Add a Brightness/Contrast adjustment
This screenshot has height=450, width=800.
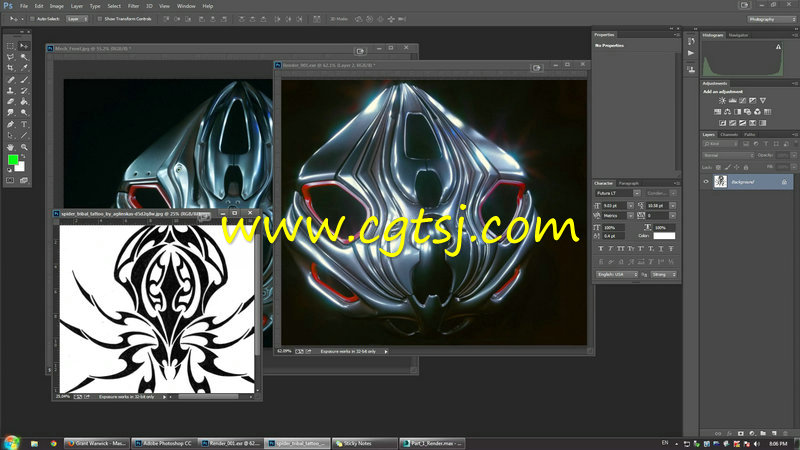pos(722,101)
